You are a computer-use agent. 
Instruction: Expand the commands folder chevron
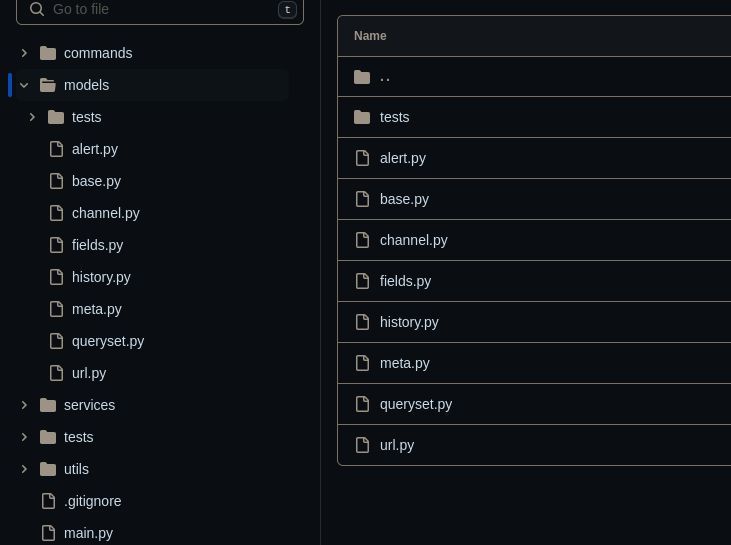coord(24,53)
